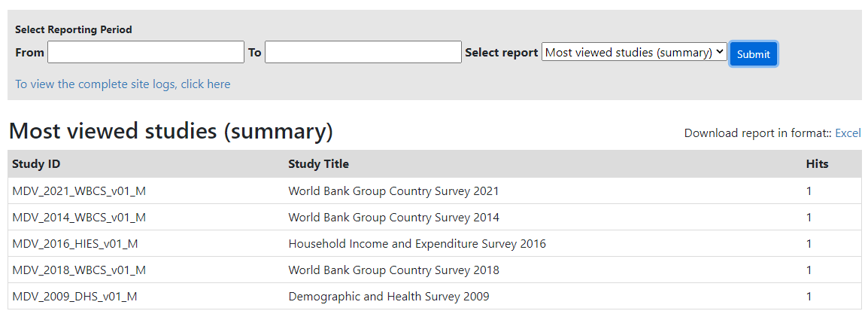Screen dimensions: 868x317
Task: Select the MDV_2016_HIES_v01_M study ID
Action: [75, 244]
